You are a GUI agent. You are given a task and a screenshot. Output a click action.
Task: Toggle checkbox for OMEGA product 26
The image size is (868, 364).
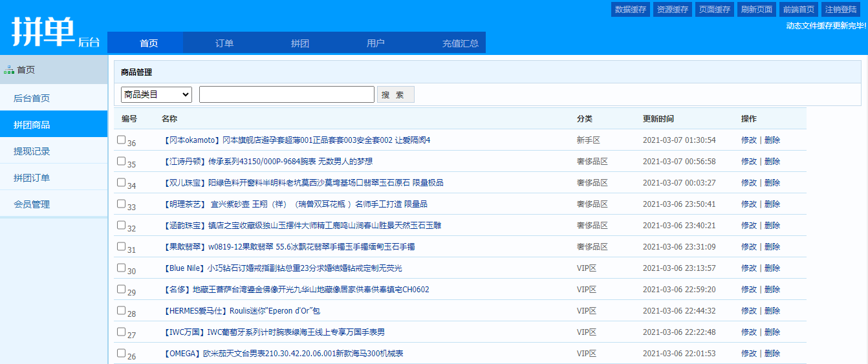click(121, 353)
